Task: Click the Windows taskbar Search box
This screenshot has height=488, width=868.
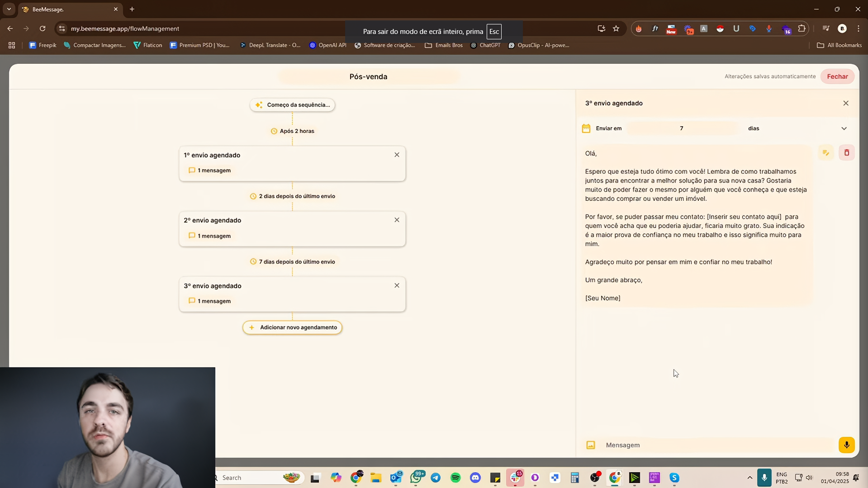Action: click(x=259, y=478)
